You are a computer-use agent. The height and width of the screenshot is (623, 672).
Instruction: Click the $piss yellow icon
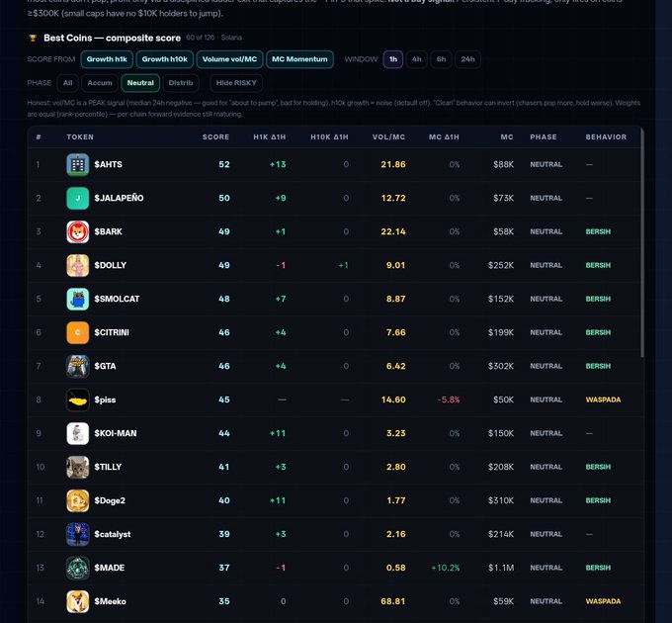click(x=77, y=400)
